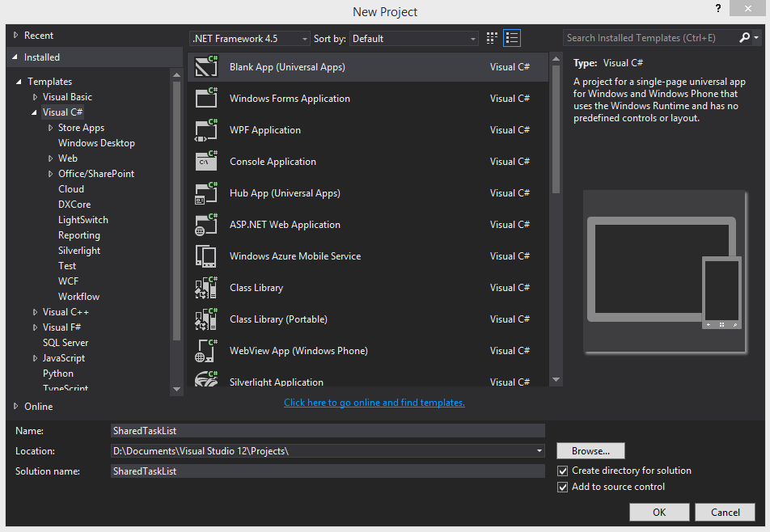Expand the Visual C++ node
This screenshot has width=770, height=532.
35,312
